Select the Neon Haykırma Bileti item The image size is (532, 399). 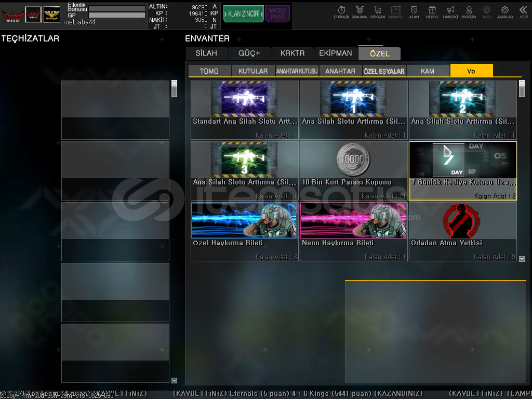pos(353,231)
